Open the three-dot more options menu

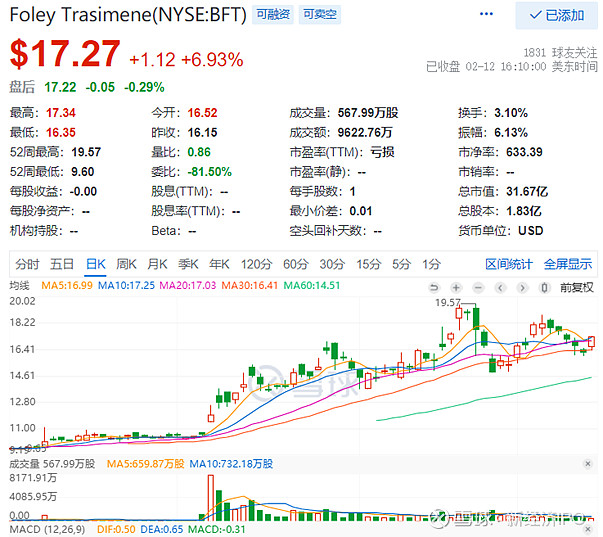[486, 14]
